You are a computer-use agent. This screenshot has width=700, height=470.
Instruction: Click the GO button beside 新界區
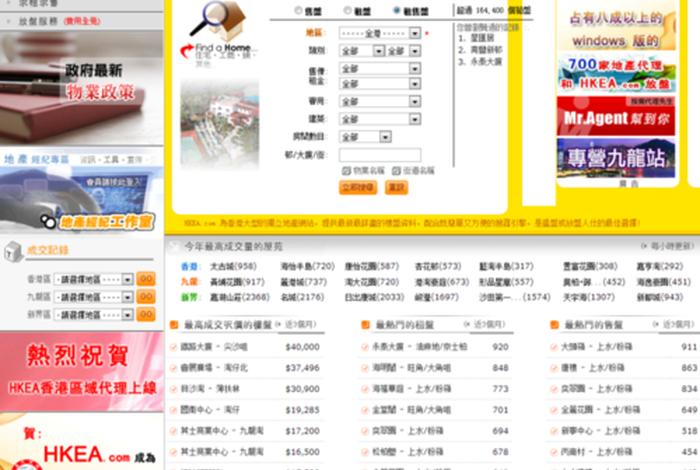tap(146, 315)
